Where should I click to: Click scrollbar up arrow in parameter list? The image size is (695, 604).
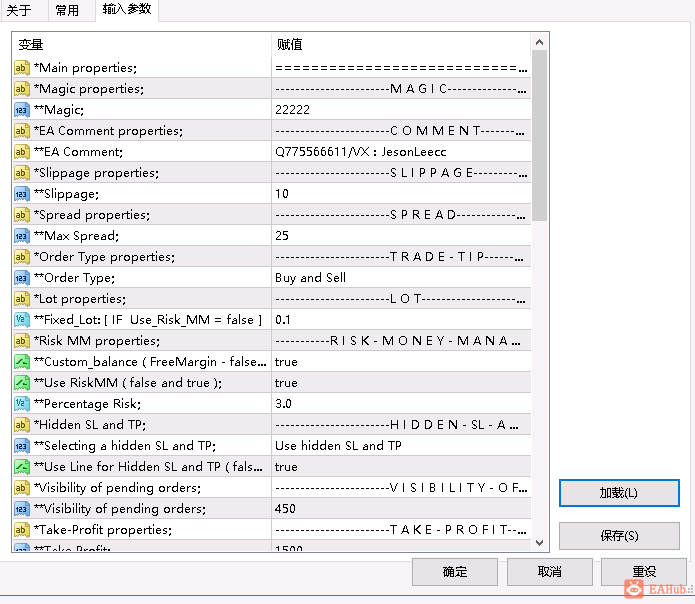click(x=539, y=43)
